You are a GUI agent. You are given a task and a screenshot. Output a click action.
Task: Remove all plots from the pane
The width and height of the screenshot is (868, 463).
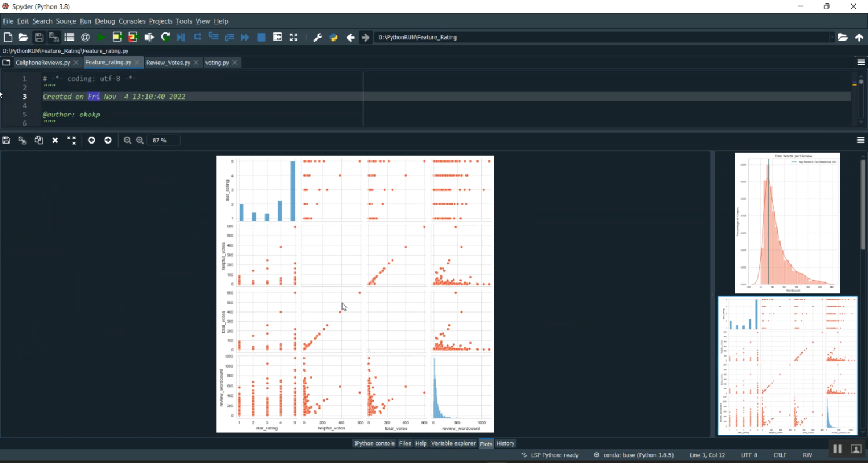pos(71,140)
